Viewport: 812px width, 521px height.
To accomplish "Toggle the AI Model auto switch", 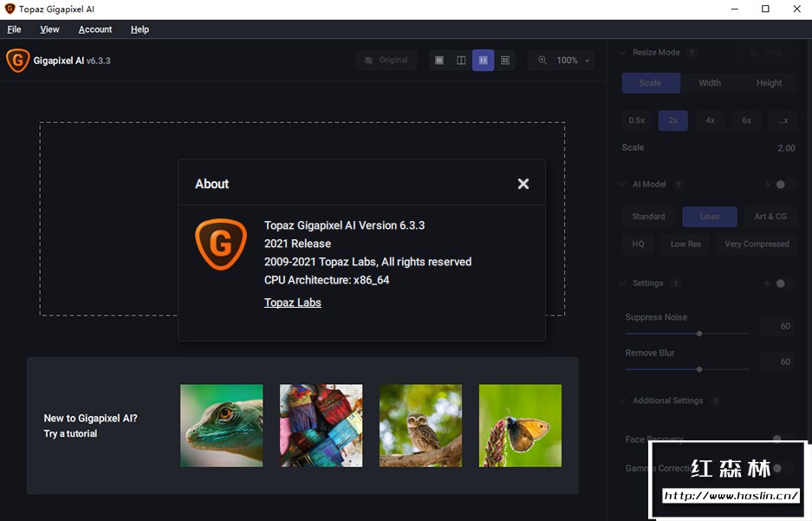I will point(784,185).
